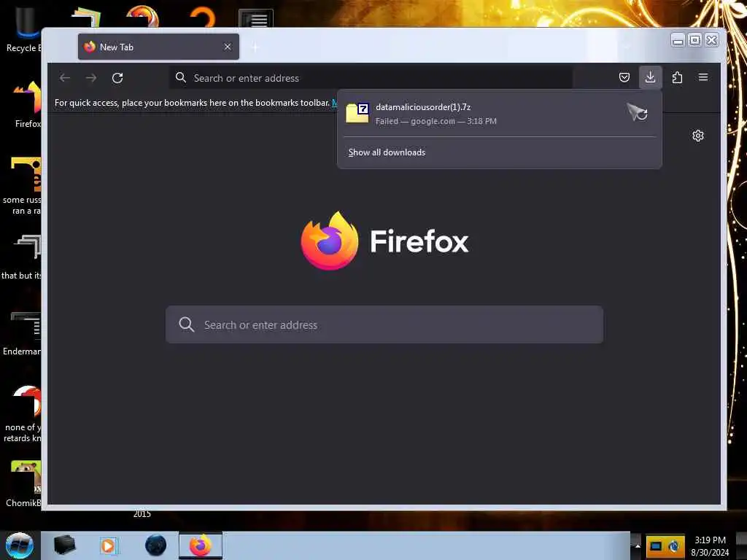This screenshot has width=747, height=560.
Task: Select the New Tab tab
Action: 158,47
